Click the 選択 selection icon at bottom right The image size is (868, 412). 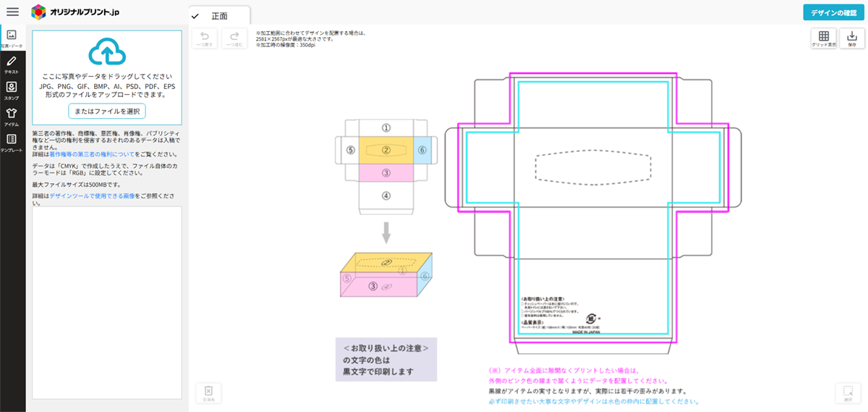(847, 393)
